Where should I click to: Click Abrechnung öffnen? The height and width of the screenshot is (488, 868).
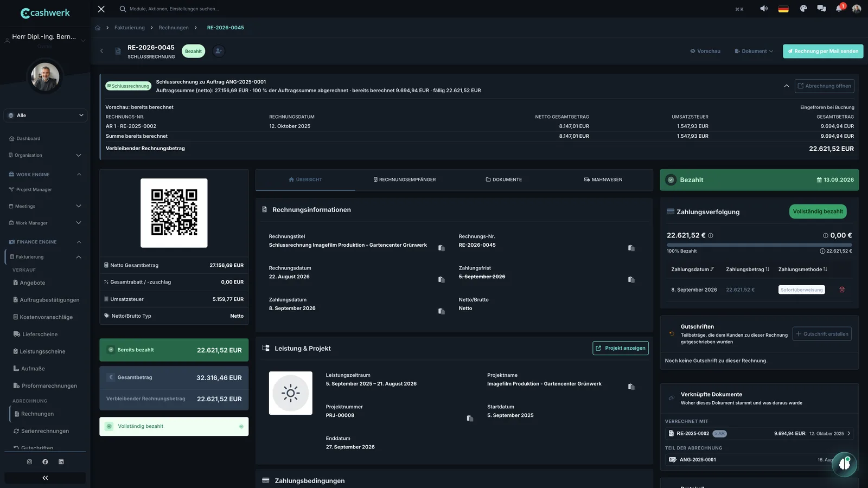(x=825, y=86)
